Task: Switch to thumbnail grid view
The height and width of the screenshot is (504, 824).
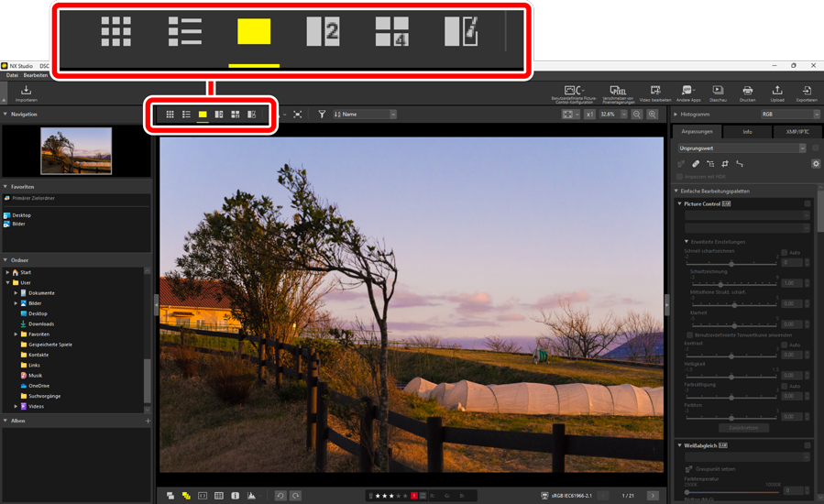Action: 170,115
